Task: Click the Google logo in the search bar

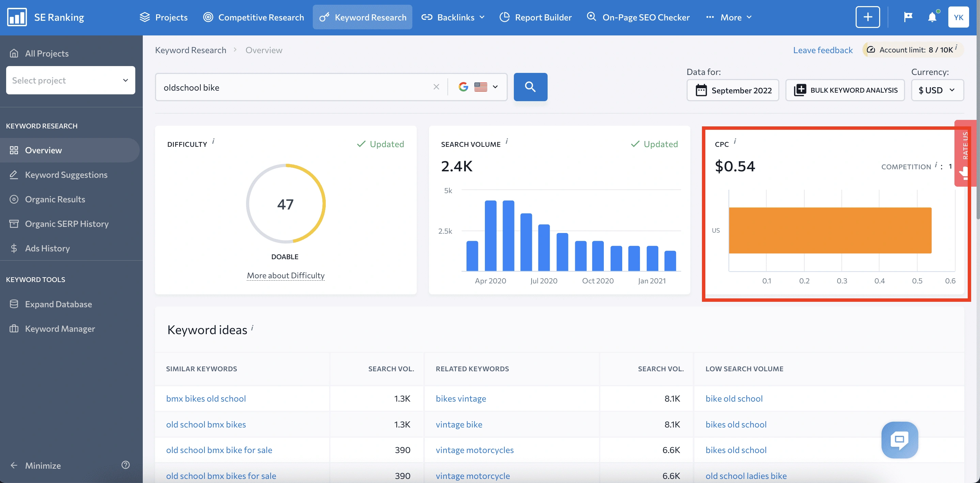Action: pos(463,87)
